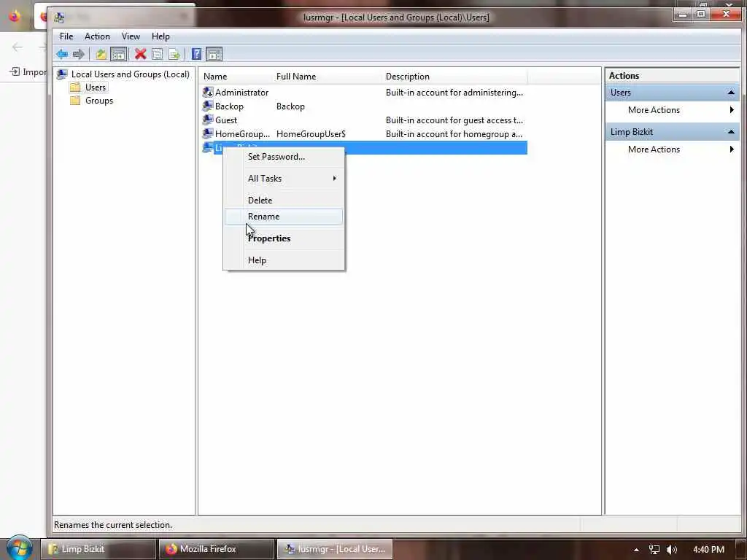
Task: Collapse the Users section in Actions pane
Action: [731, 93]
